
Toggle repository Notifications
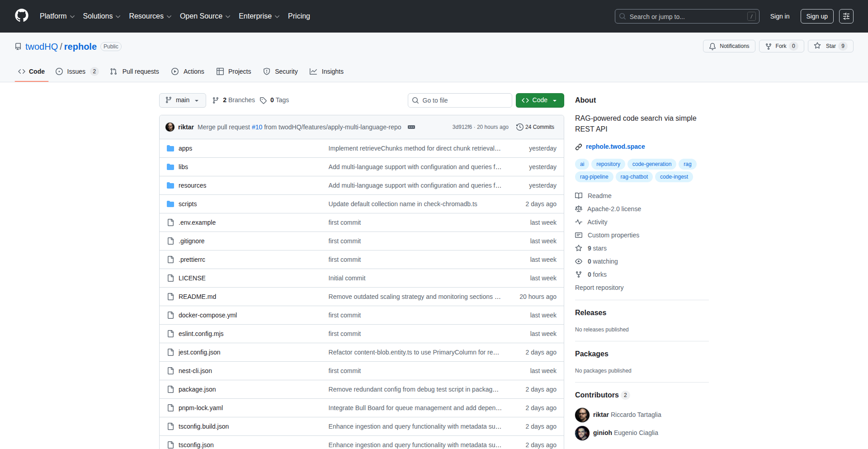pyautogui.click(x=729, y=46)
